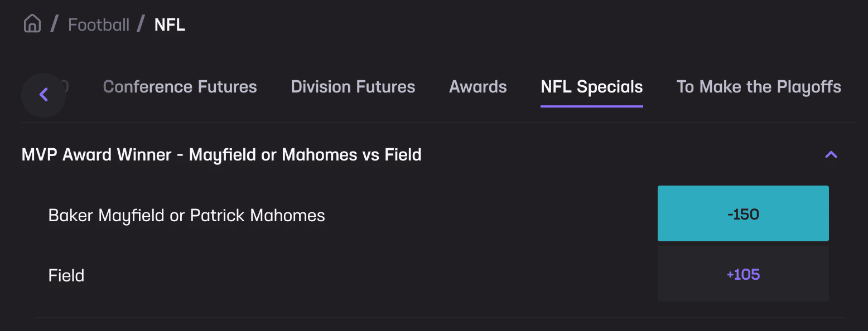Switch to the Conference Futures tab
Image resolution: width=868 pixels, height=331 pixels.
(180, 86)
